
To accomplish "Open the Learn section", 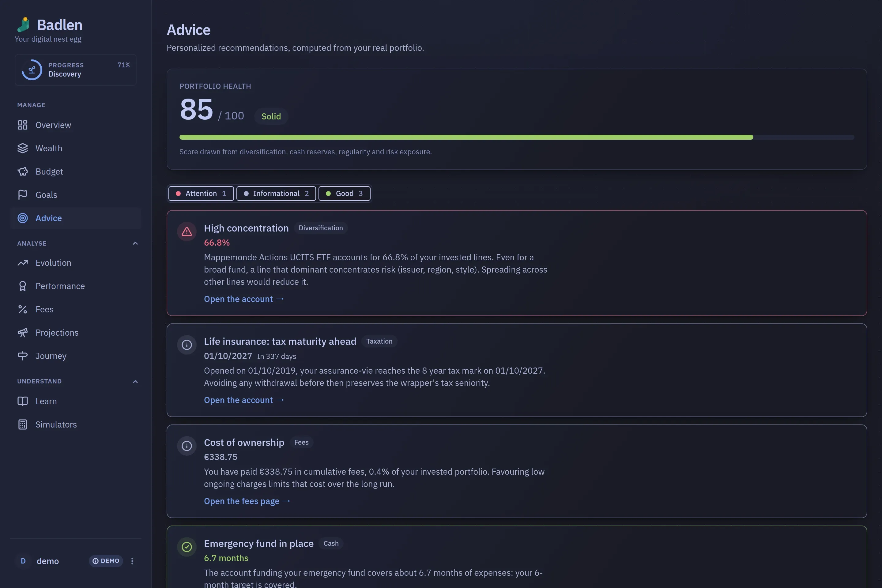I will (x=75, y=401).
